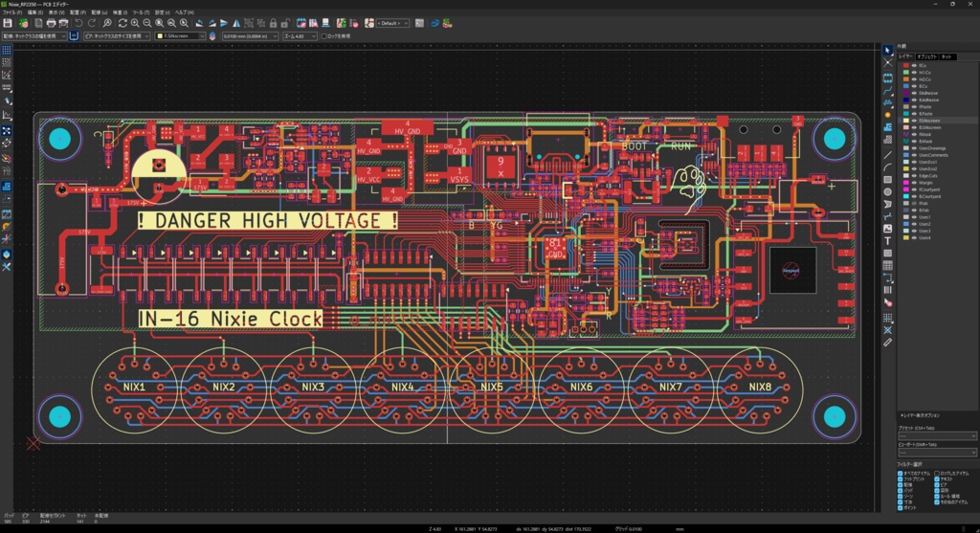The height and width of the screenshot is (533, 980).
Task: Click the Zoom in icon
Action: [x=135, y=23]
